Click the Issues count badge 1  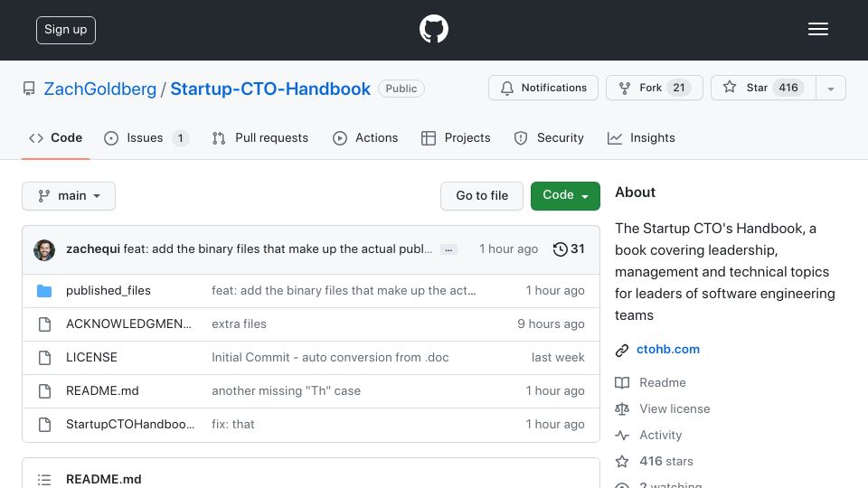click(180, 137)
